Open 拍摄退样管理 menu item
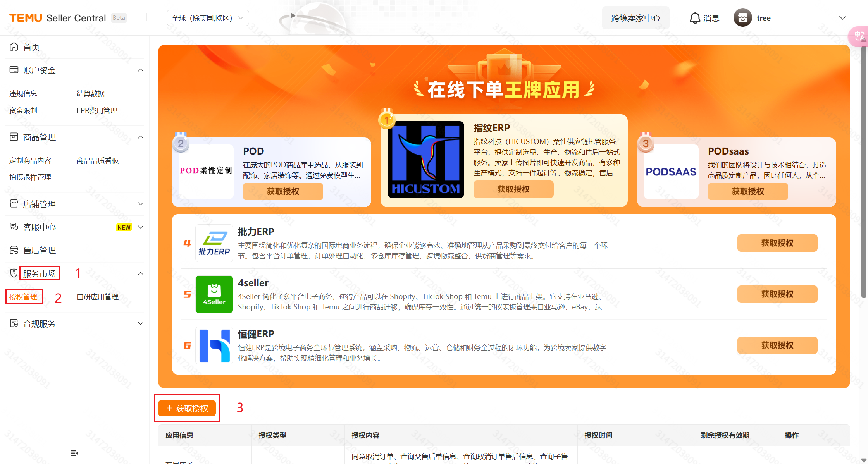This screenshot has height=464, width=868. tap(30, 177)
